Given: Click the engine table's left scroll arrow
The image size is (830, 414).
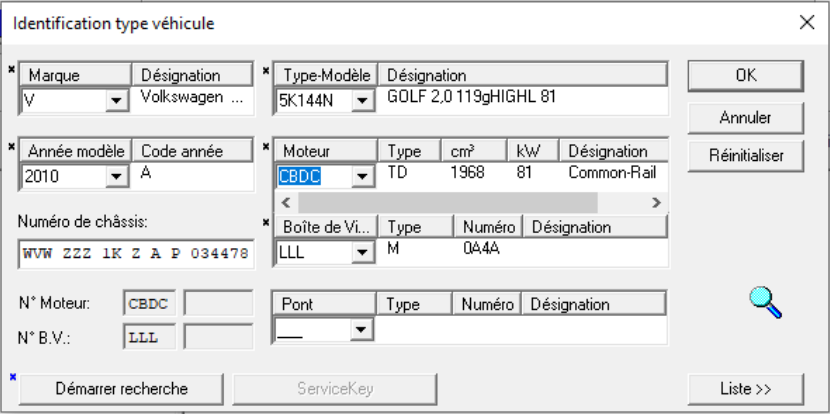Looking at the screenshot, I should pyautogui.click(x=286, y=202).
